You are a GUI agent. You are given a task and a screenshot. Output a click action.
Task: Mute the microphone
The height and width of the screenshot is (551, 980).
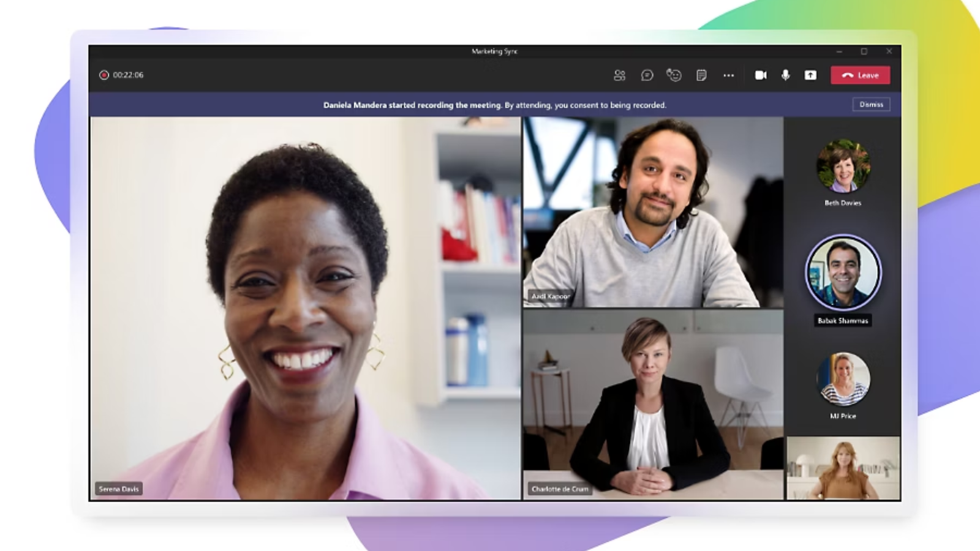click(x=785, y=75)
